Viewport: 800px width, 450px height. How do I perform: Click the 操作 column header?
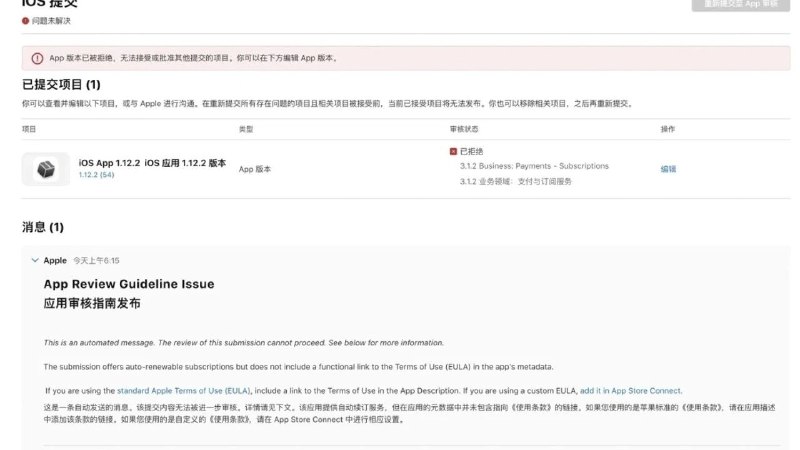(x=667, y=129)
